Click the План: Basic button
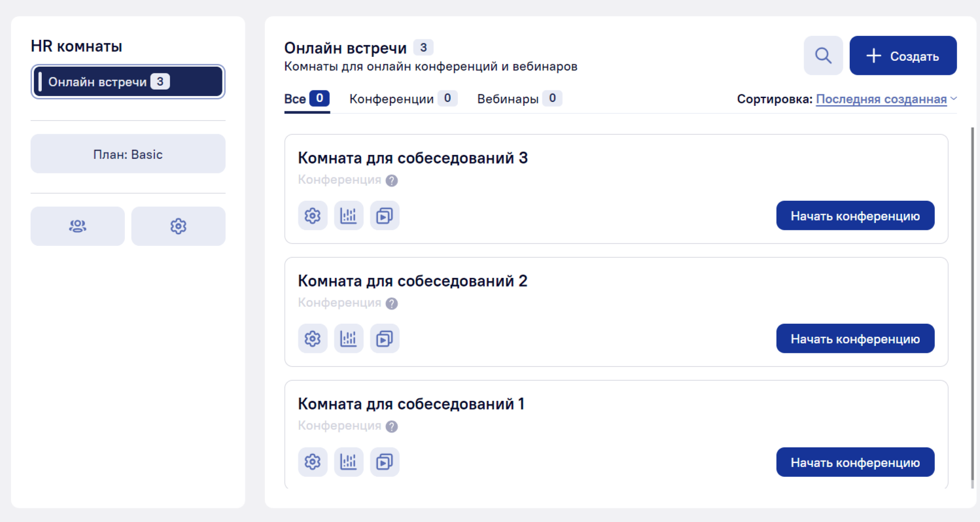 [x=128, y=154]
